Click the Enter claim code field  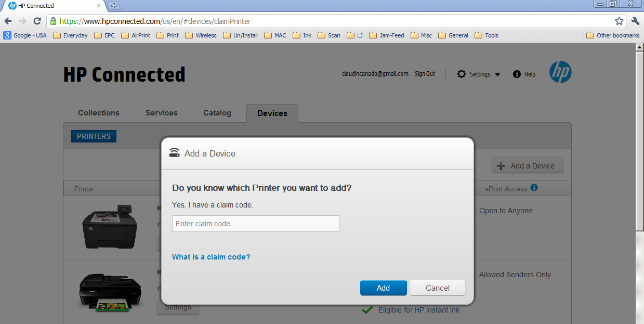tap(256, 224)
